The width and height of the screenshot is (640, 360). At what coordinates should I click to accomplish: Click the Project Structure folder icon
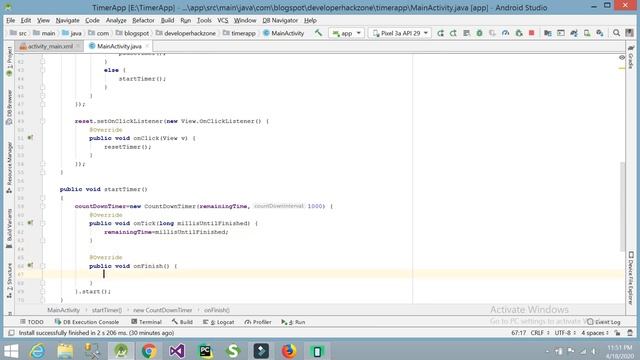[548, 33]
